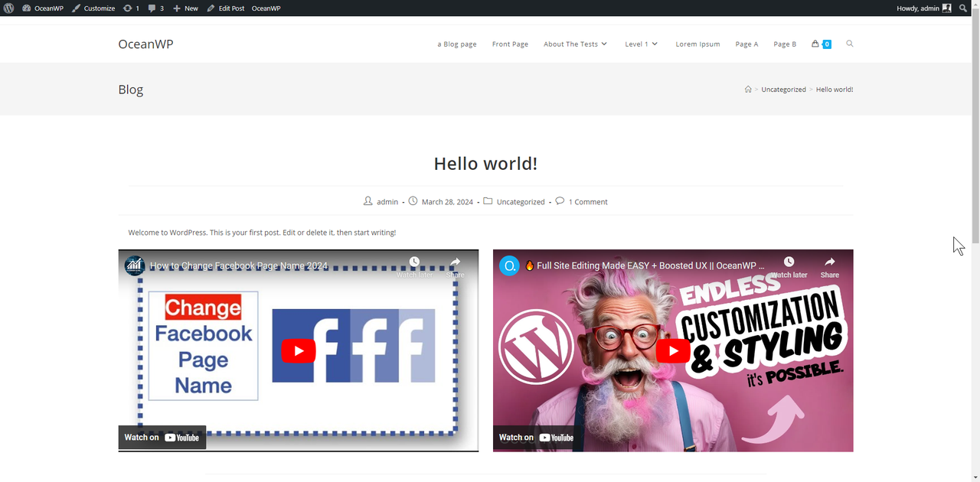This screenshot has width=980, height=482.
Task: Click the channel avatar on Facebook video
Action: pos(135,265)
